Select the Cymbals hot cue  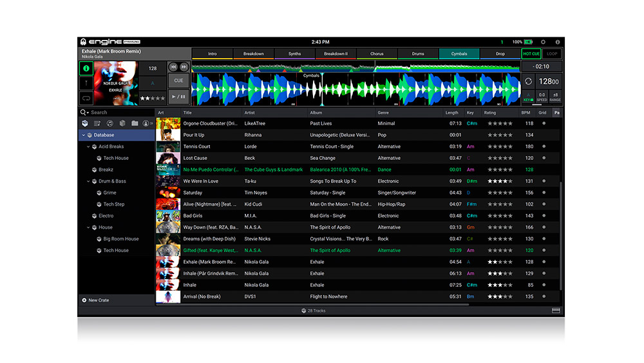[x=459, y=54]
